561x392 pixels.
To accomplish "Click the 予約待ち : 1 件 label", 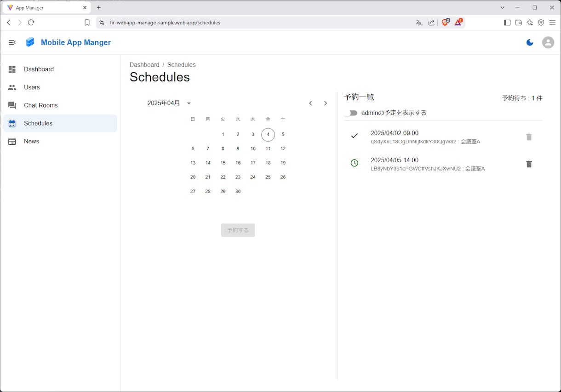I will pos(522,98).
